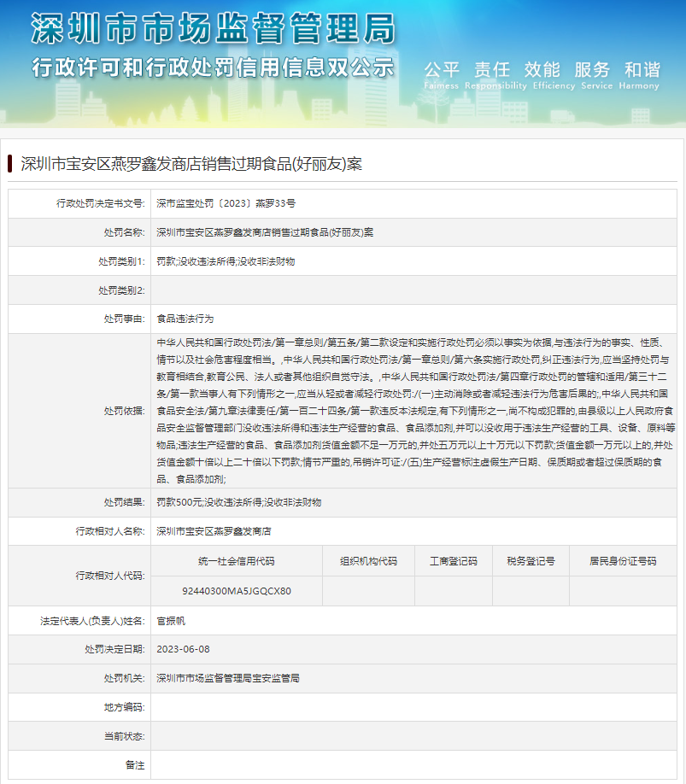
Task: Click the 行政相对人名称 label
Action: point(110,531)
